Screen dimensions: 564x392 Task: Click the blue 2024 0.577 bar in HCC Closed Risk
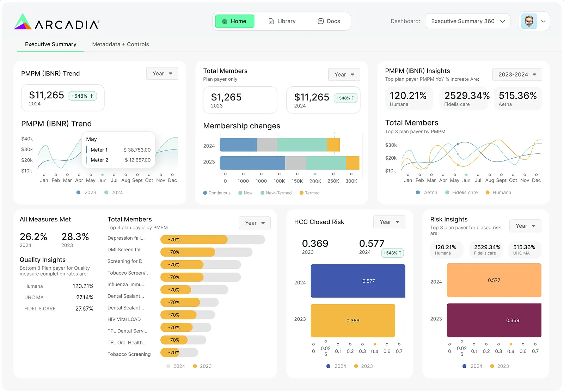click(358, 281)
